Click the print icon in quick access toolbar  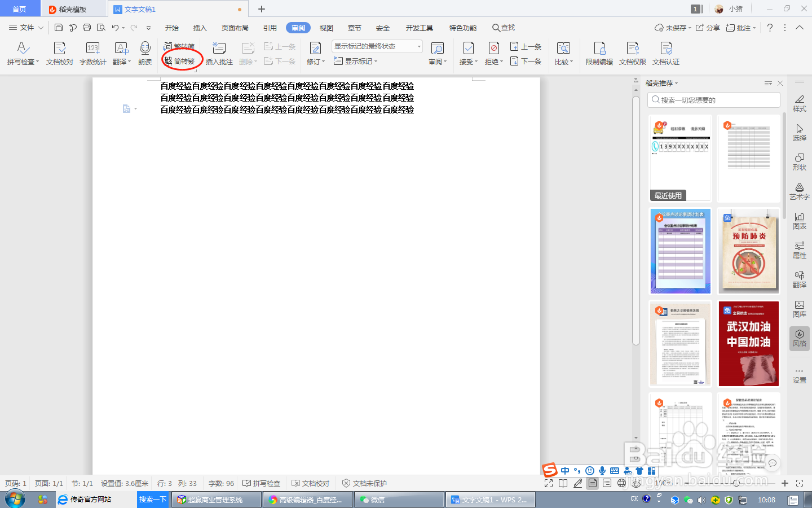tap(87, 27)
